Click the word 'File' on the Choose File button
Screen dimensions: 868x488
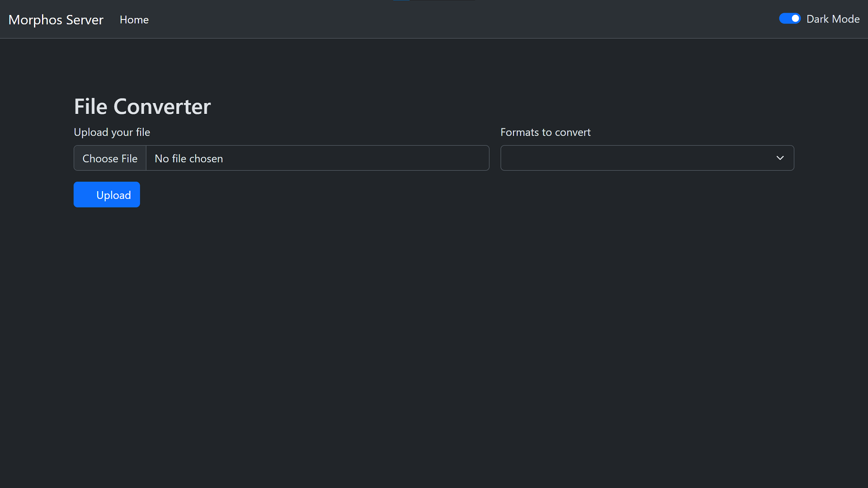click(129, 159)
